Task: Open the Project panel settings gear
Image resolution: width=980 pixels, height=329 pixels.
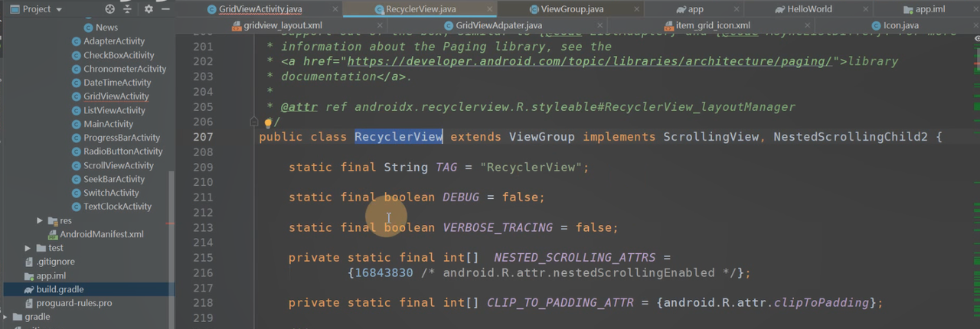Action: point(149,8)
